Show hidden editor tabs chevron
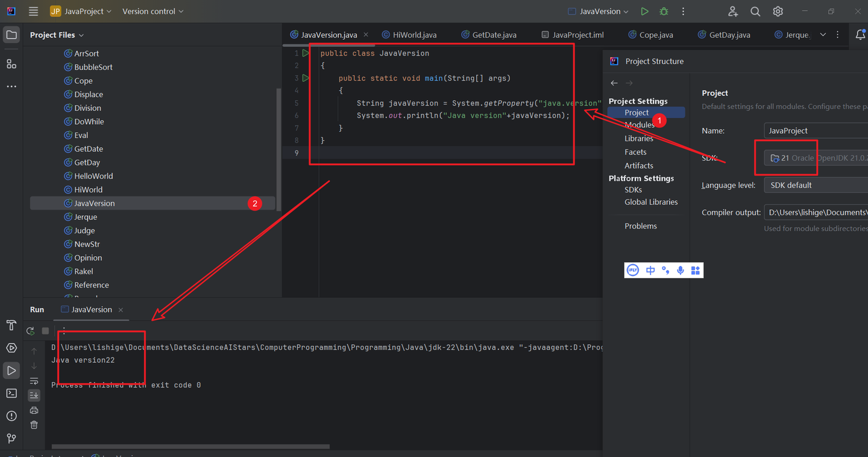 click(823, 35)
